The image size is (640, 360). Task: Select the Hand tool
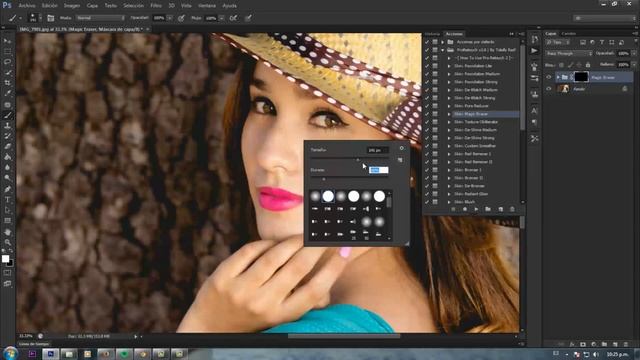7,232
